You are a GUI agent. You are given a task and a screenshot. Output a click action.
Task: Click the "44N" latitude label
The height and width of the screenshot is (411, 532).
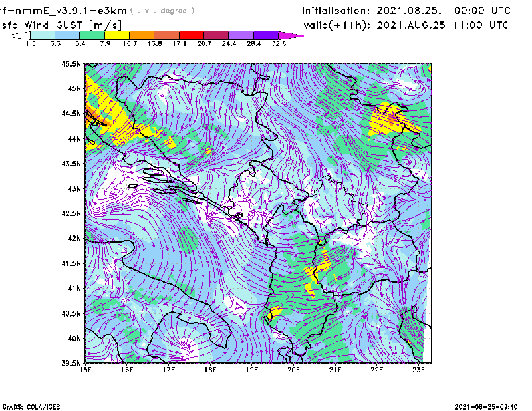(x=74, y=138)
